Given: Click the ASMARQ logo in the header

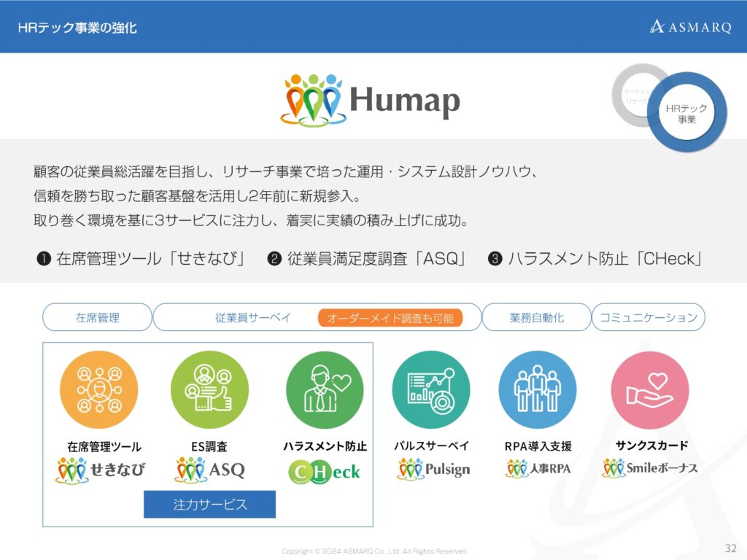Looking at the screenshot, I should (691, 27).
